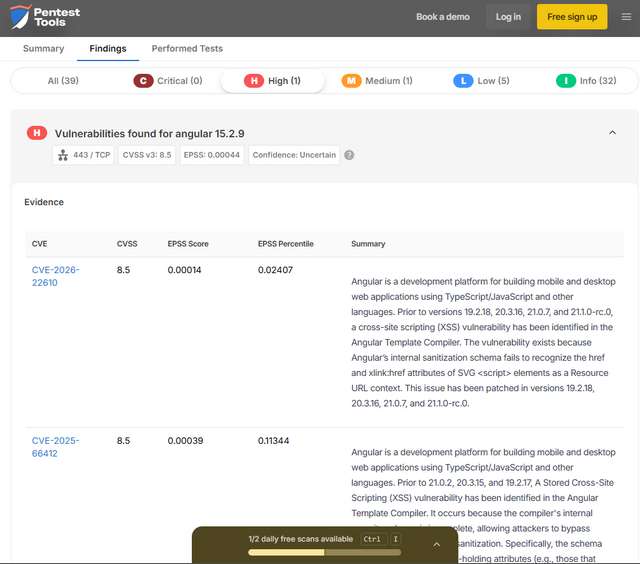The image size is (640, 564).
Task: Show all 39 findings filter
Action: point(64,81)
